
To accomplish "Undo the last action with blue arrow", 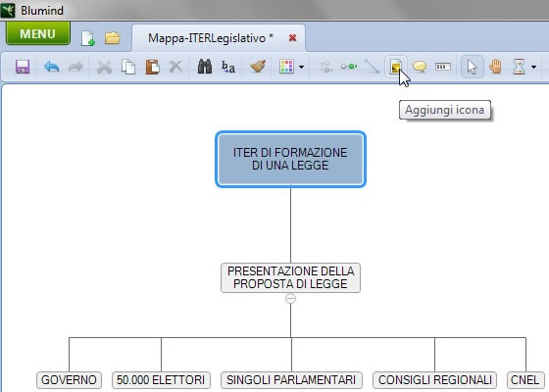I will pos(52,67).
